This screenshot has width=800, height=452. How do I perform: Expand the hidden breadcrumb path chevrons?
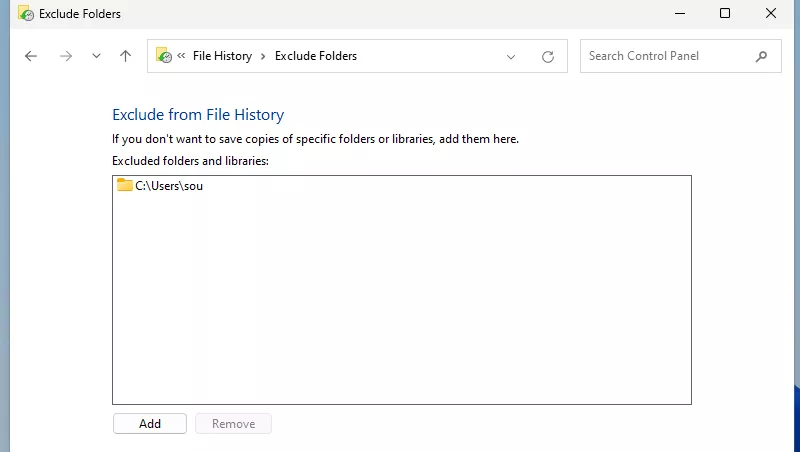tap(181, 56)
